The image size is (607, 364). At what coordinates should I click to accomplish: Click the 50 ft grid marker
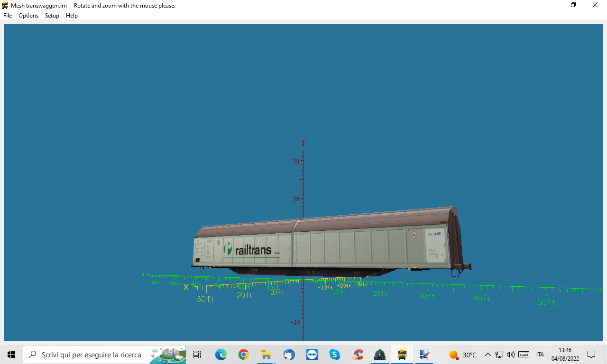tap(546, 301)
